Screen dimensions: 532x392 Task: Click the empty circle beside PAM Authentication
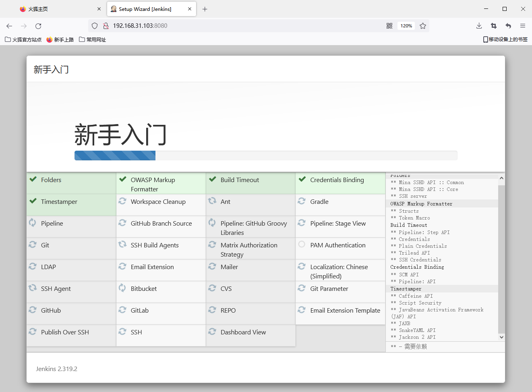(x=302, y=245)
